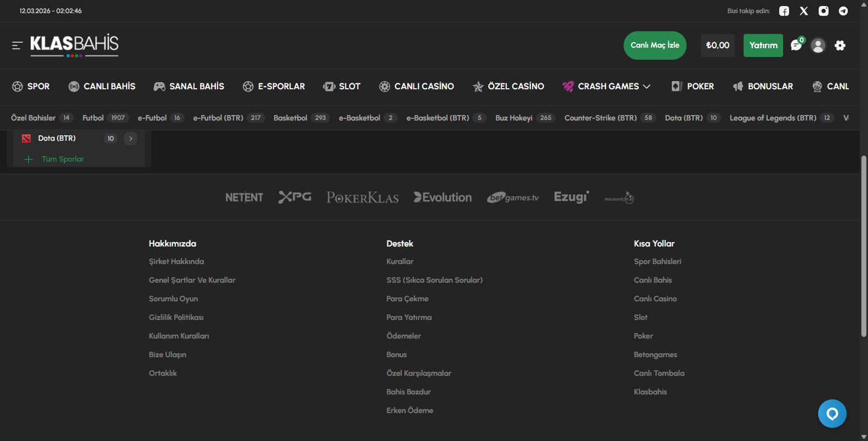868x441 pixels.
Task: Open the Ortaklık link
Action: point(163,374)
